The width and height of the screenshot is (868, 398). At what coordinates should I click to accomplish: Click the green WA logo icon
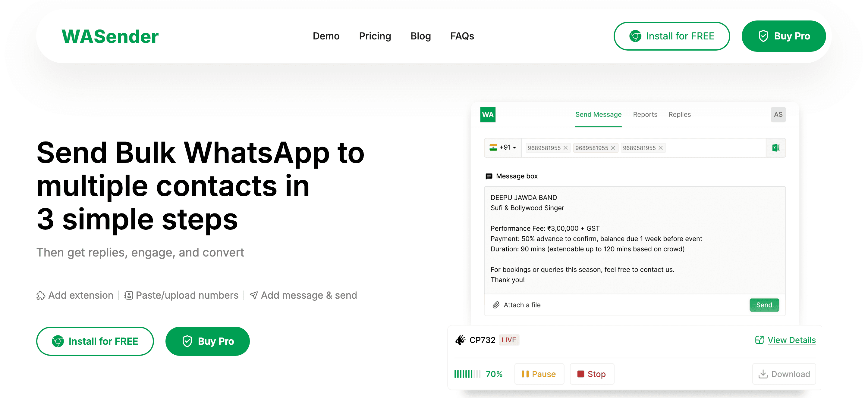tap(488, 114)
